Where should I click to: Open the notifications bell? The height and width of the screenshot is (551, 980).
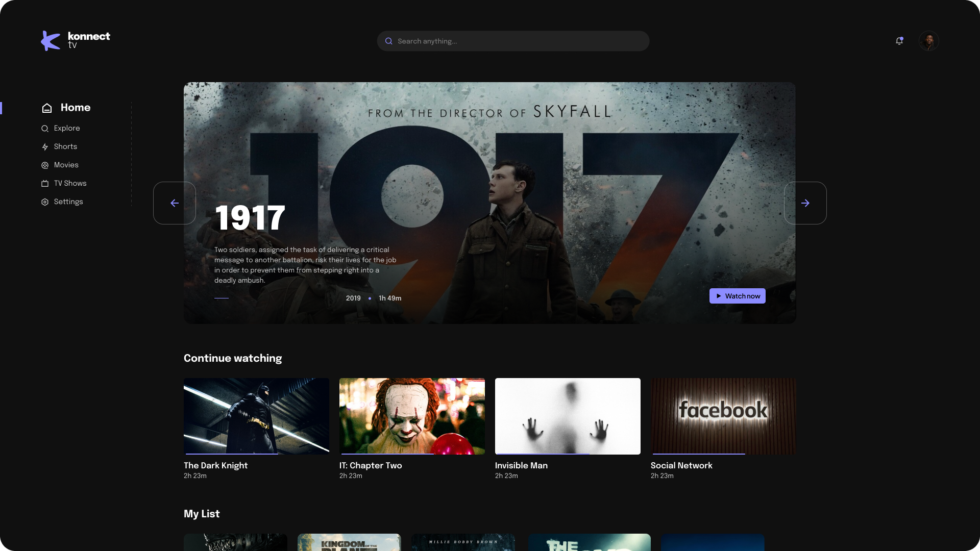(899, 40)
